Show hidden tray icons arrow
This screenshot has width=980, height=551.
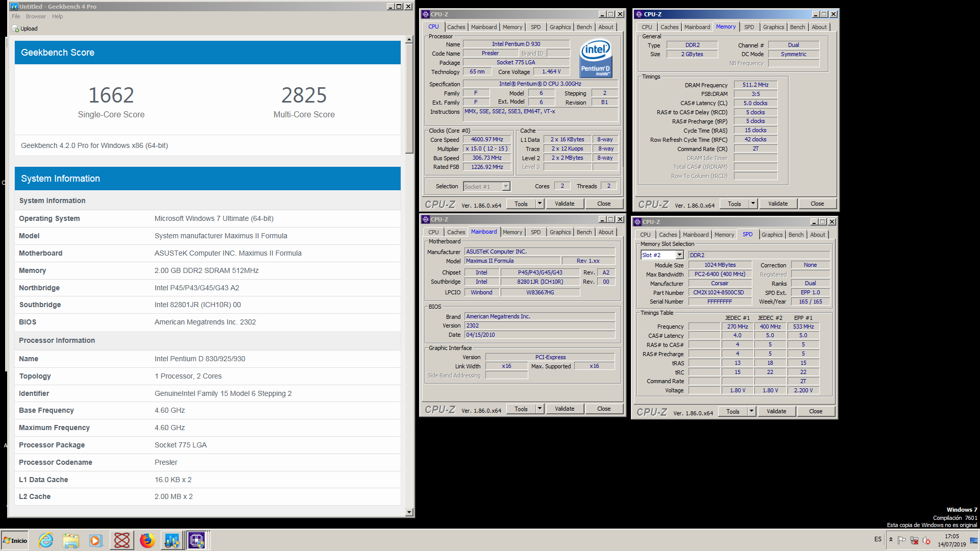click(891, 540)
